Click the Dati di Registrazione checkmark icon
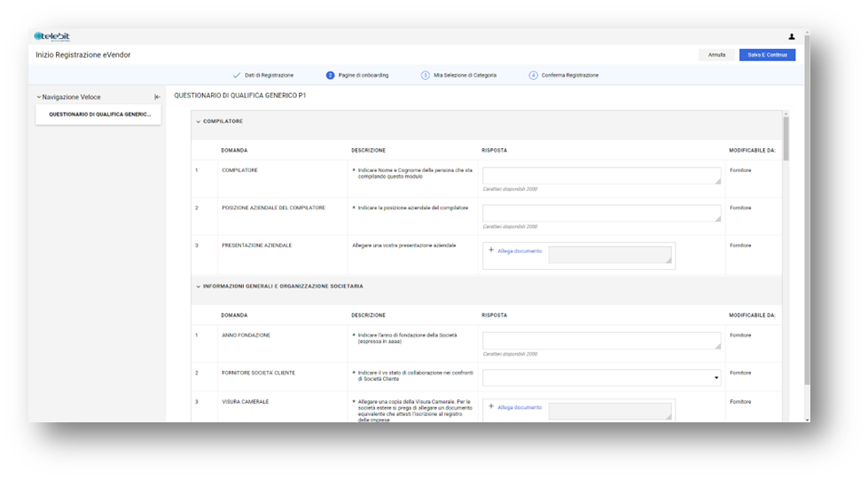The width and height of the screenshot is (868, 480). 237,75
